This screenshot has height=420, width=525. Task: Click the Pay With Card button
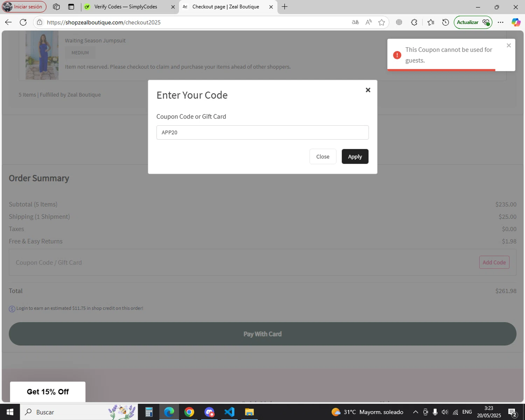click(x=262, y=334)
